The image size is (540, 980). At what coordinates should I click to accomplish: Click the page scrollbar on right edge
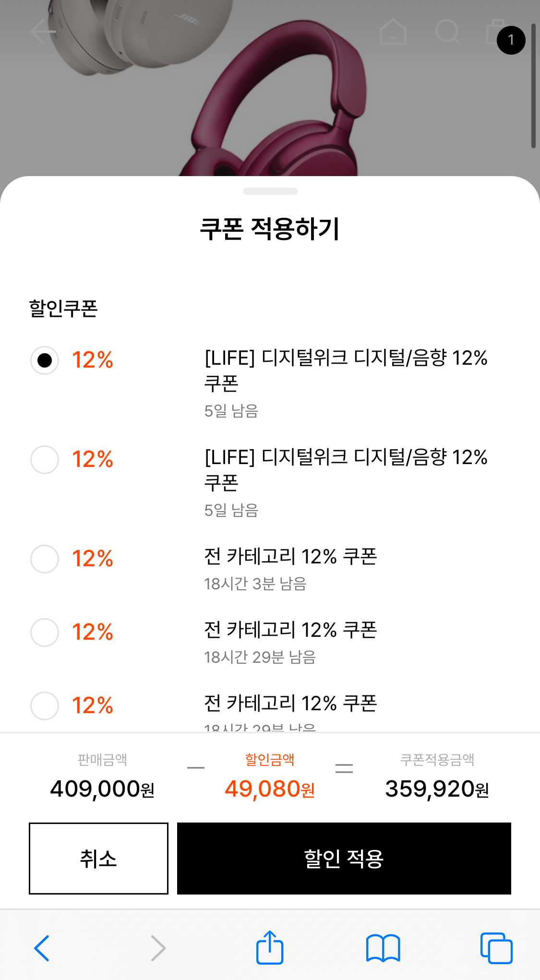[x=533, y=86]
